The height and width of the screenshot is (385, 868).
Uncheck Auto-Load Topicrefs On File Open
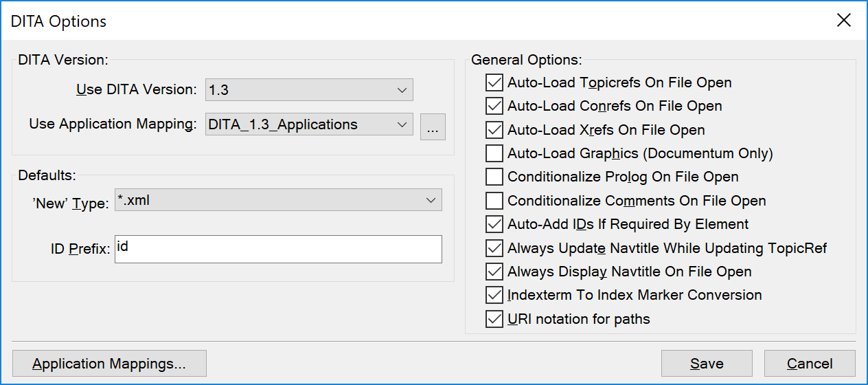[494, 82]
